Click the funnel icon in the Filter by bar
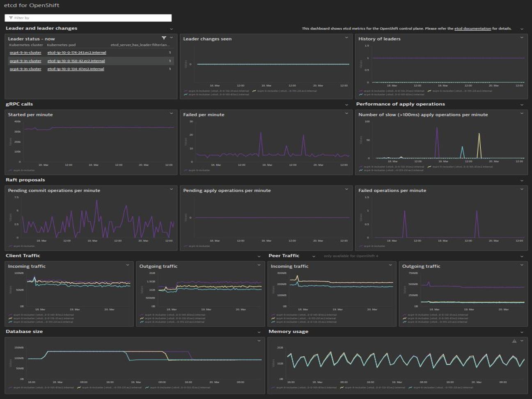Screen dimensions: 532x399 point(11,18)
